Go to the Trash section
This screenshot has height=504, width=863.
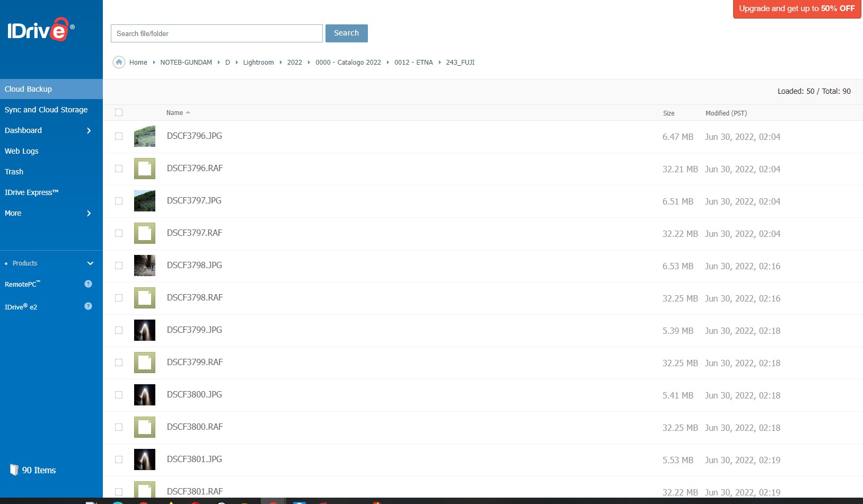pyautogui.click(x=14, y=172)
